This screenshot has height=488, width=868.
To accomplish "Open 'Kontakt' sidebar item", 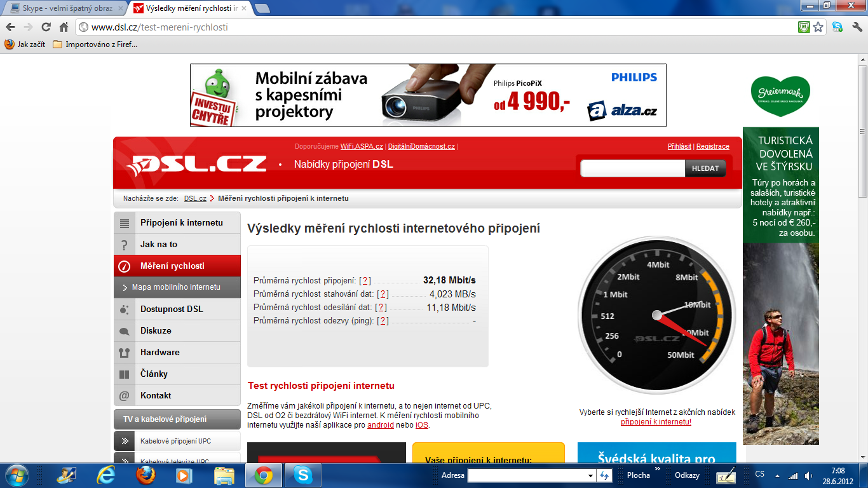I will [177, 396].
